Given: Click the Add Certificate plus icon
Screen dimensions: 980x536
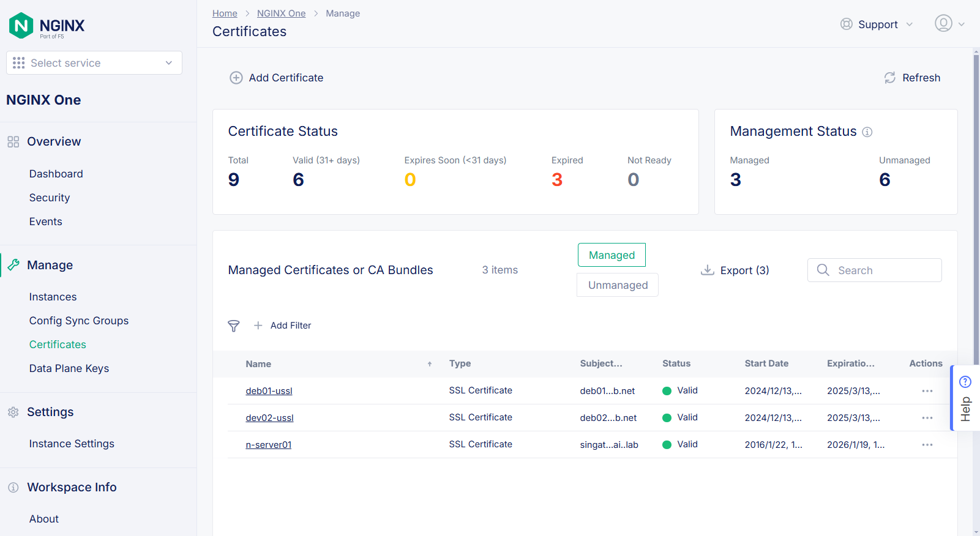Looking at the screenshot, I should tap(236, 78).
